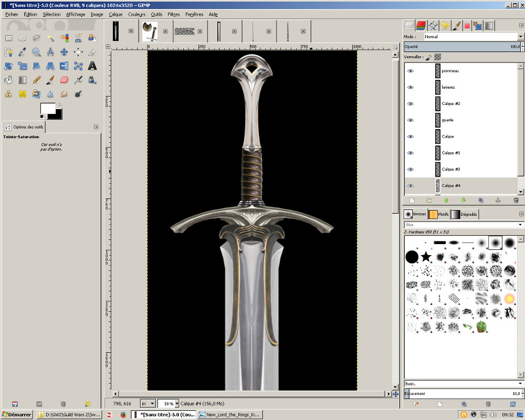Image resolution: width=525 pixels, height=420 pixels.
Task: Toggle visibility of Calque #3 layer
Action: pyautogui.click(x=411, y=170)
